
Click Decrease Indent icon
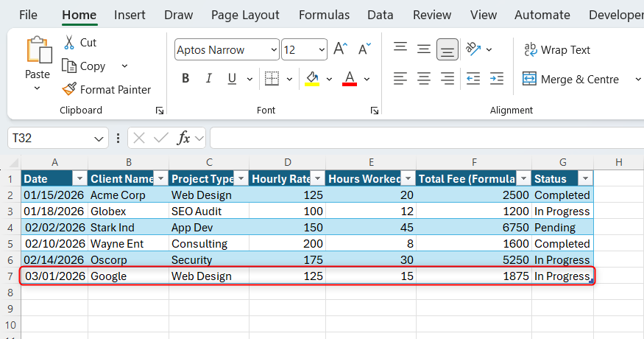pos(473,78)
